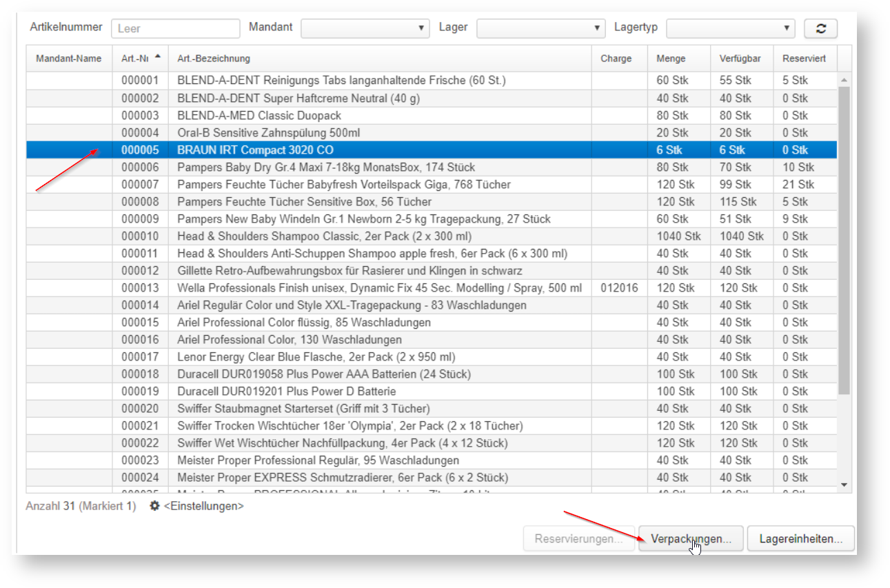890x588 pixels.
Task: Sort by Mandant-Name column header
Action: tap(69, 59)
